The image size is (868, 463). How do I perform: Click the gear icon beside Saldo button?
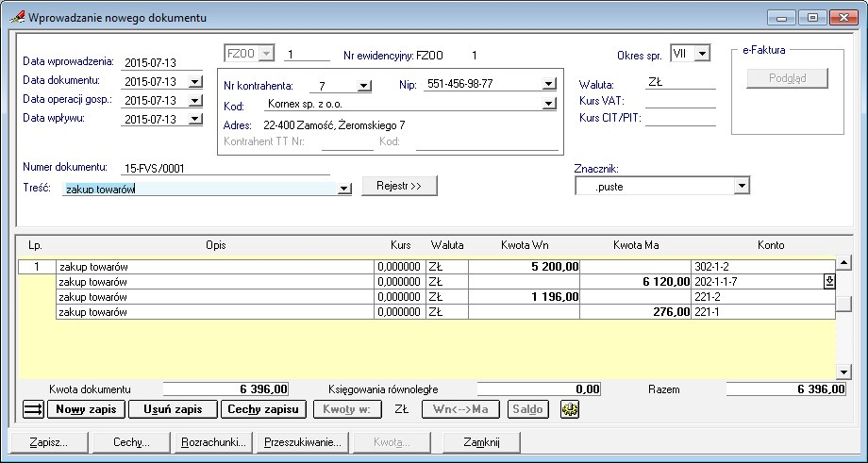[x=570, y=409]
